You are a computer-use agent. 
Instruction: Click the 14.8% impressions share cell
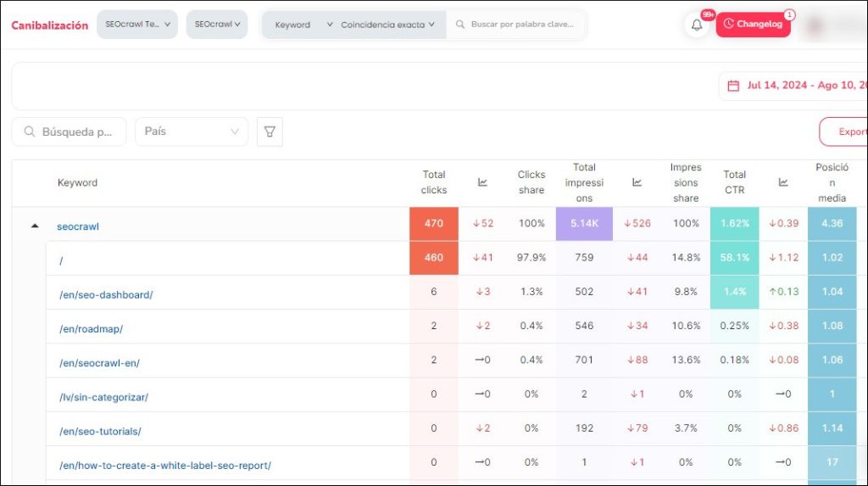(x=686, y=258)
